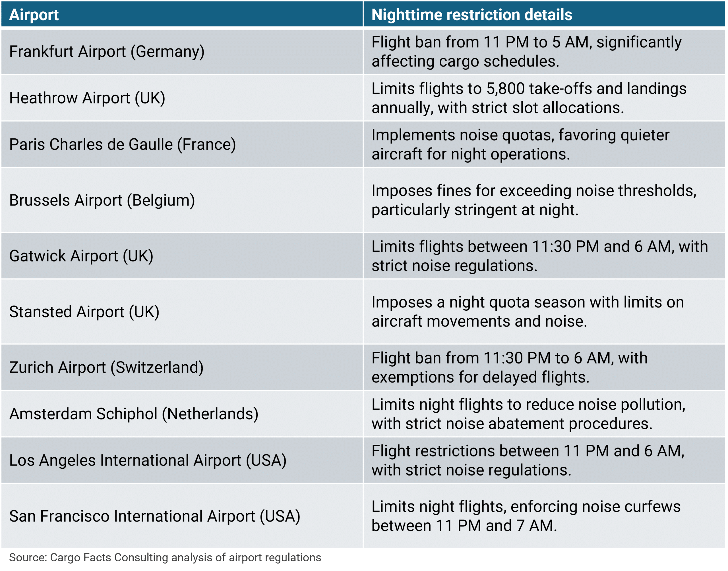Select the Los Angeles International Airport cell
Screen dimensions: 728x571
point(182,460)
